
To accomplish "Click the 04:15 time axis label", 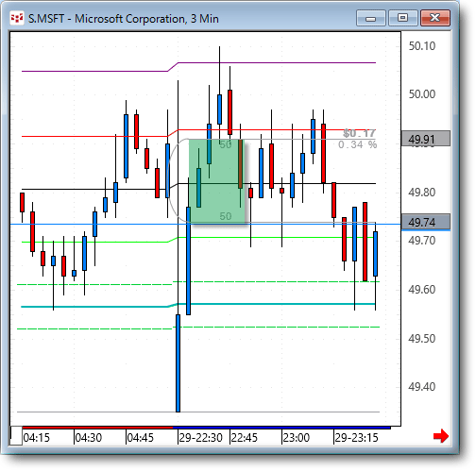I will pyautogui.click(x=37, y=438).
